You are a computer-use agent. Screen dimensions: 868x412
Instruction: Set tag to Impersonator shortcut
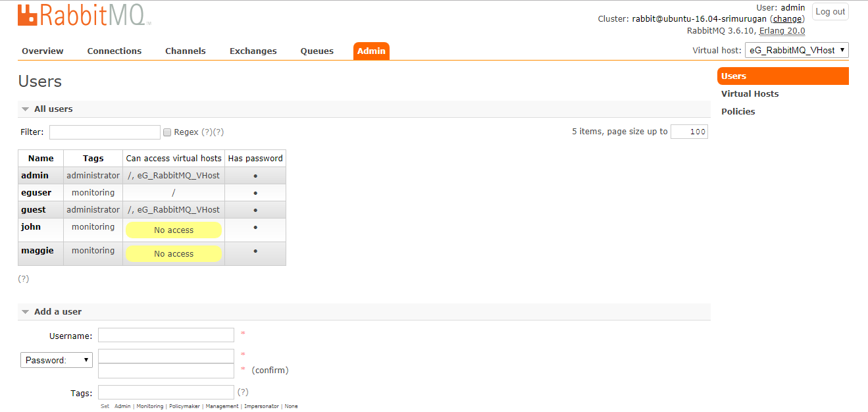tap(261, 407)
